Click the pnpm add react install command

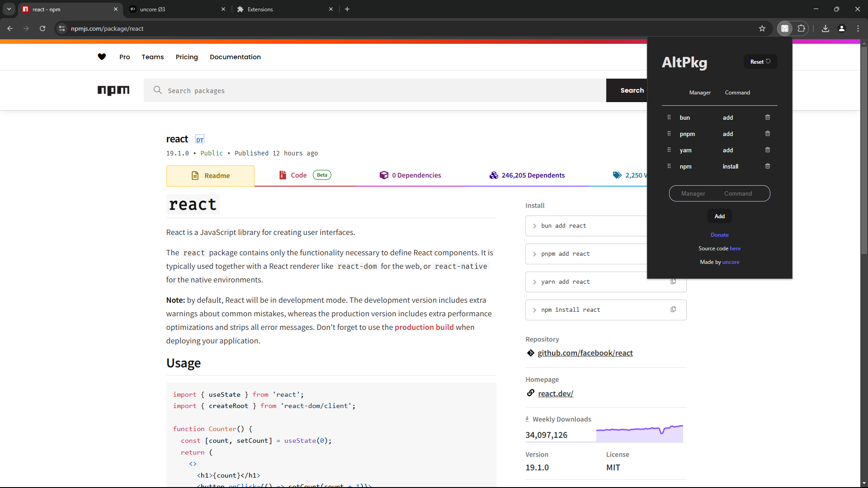565,254
